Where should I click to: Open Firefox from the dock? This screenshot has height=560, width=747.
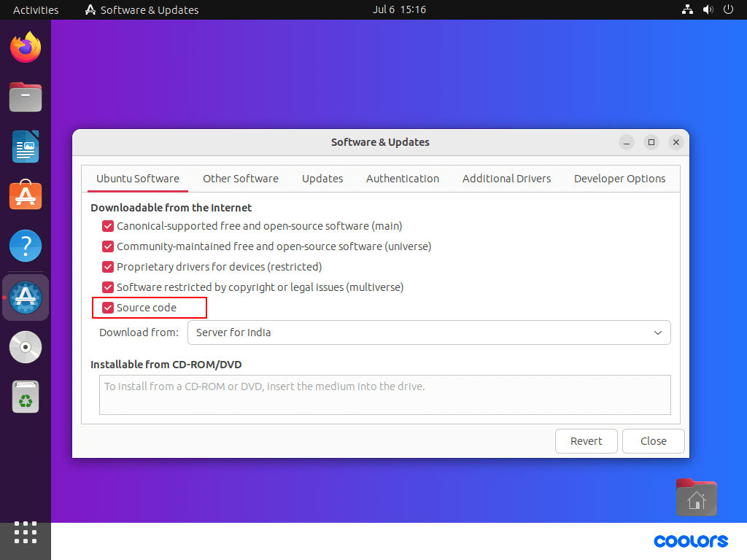click(x=26, y=47)
